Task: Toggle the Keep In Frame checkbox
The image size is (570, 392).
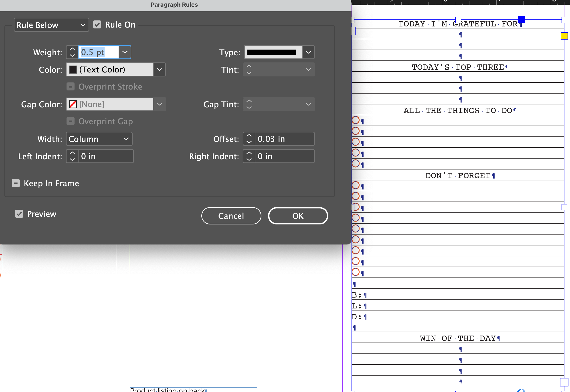Action: click(x=16, y=183)
